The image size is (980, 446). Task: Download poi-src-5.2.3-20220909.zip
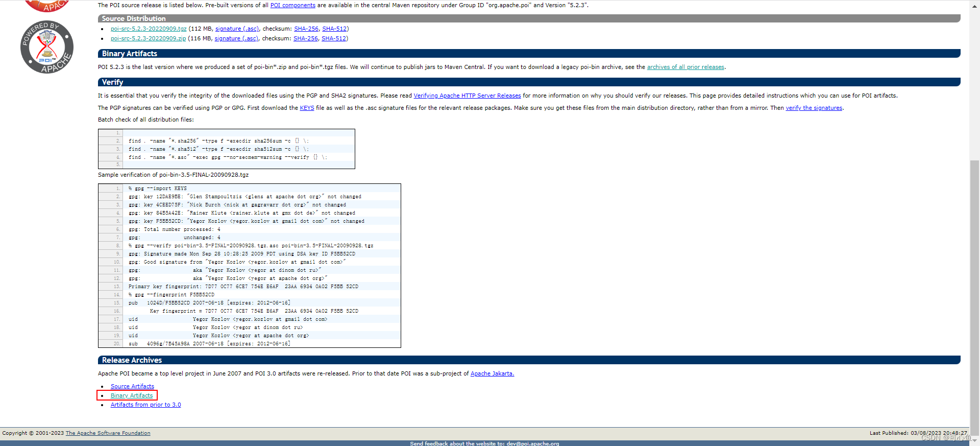tap(148, 38)
